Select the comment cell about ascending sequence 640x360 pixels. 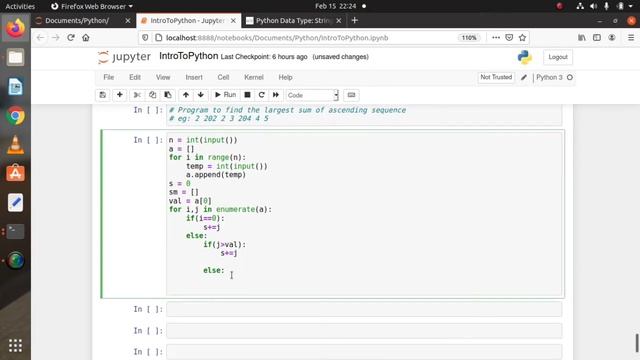(x=364, y=114)
